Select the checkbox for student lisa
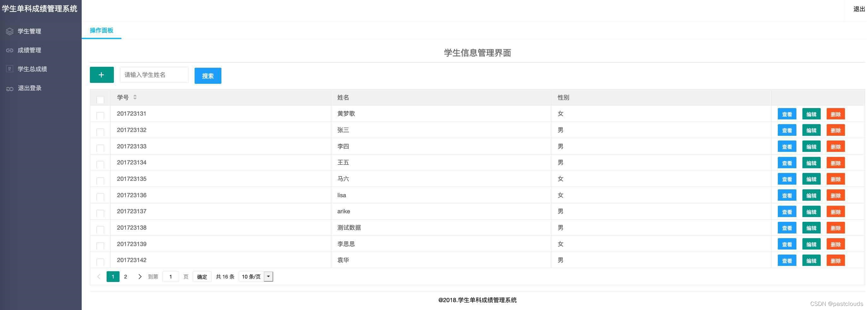Viewport: 868px width, 310px height. pos(100,197)
